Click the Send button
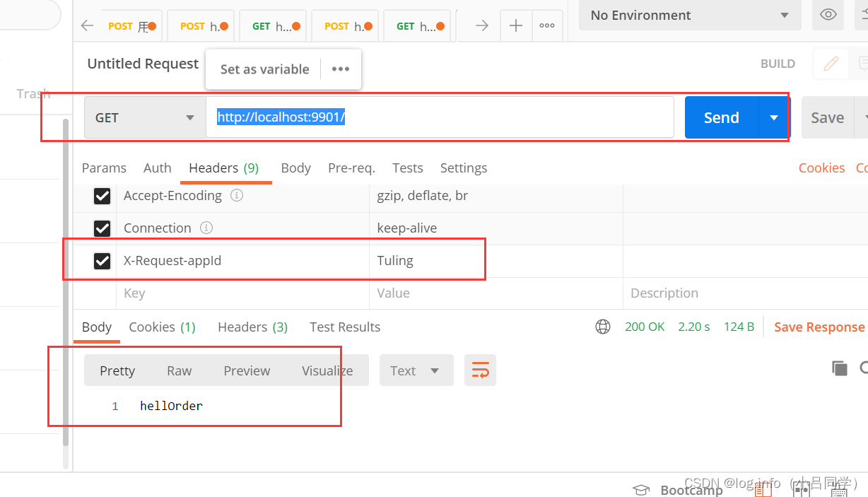The height and width of the screenshot is (497, 868). click(x=722, y=117)
